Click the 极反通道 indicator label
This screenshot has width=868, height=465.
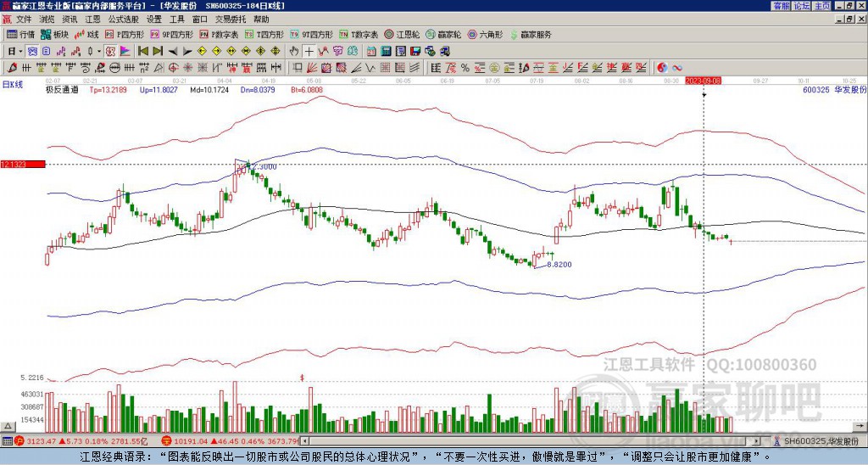click(x=62, y=89)
